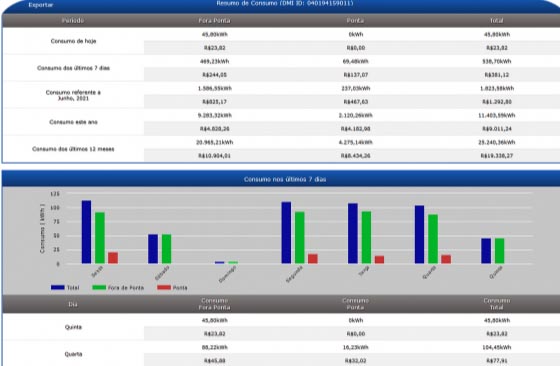
Task: Select the 9.283,32kWh Fora Ponta value
Action: coord(215,115)
